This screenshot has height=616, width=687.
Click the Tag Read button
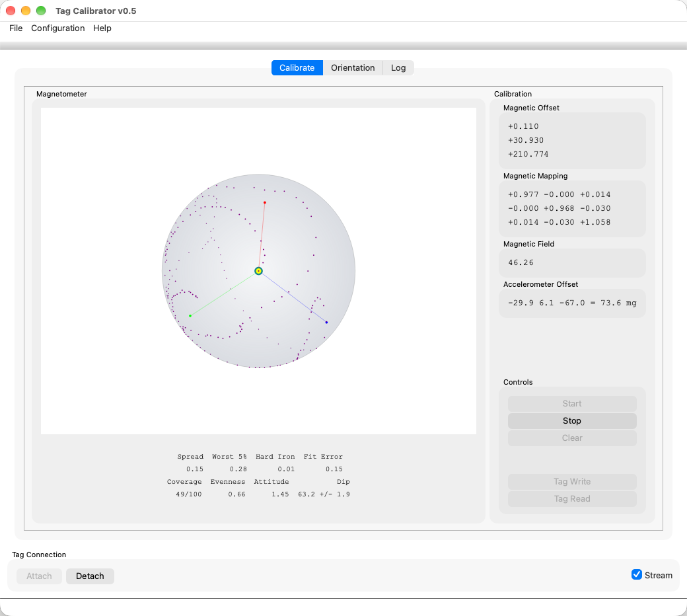point(572,499)
